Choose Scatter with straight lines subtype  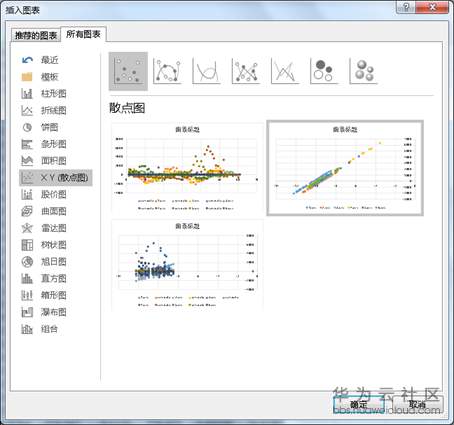click(x=285, y=71)
